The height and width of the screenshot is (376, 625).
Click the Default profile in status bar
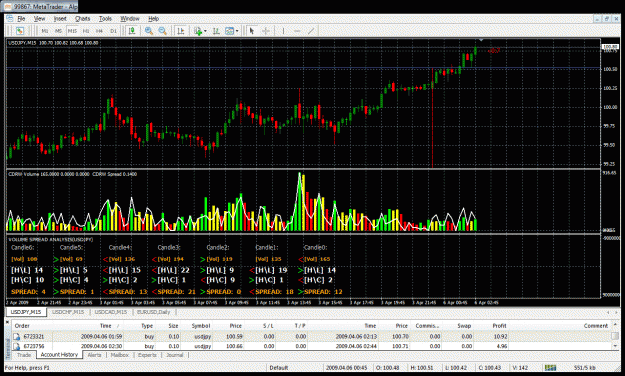[279, 368]
